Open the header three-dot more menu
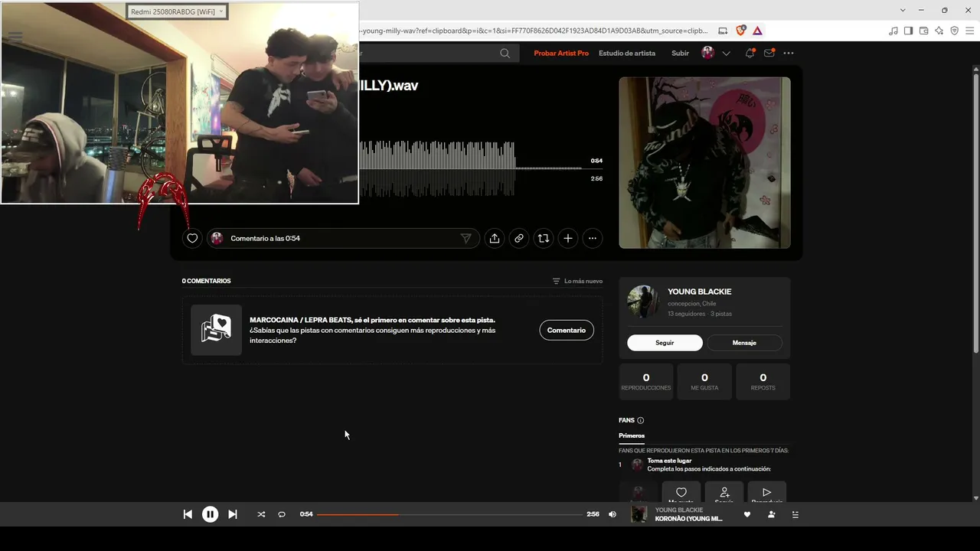Viewport: 980px width, 551px height. pyautogui.click(x=789, y=54)
